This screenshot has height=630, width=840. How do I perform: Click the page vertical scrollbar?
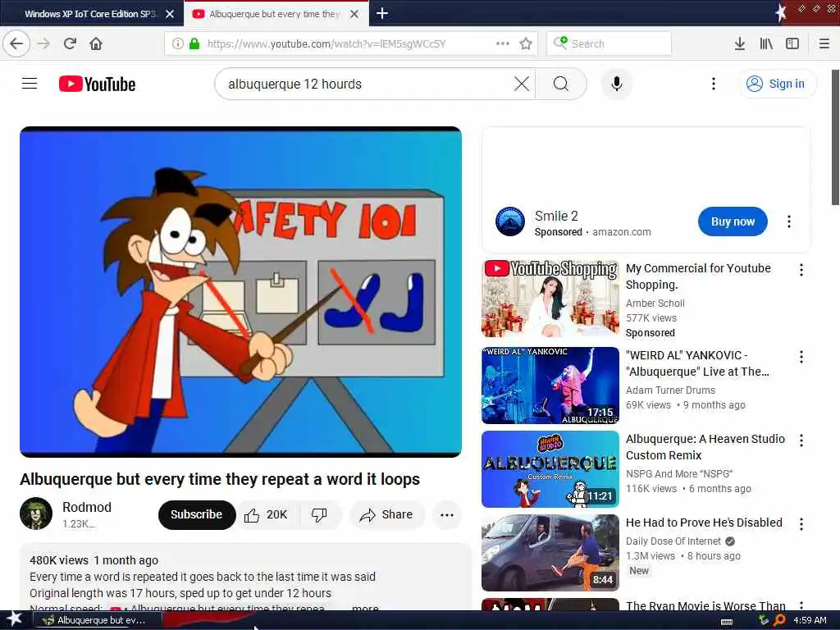point(835,137)
